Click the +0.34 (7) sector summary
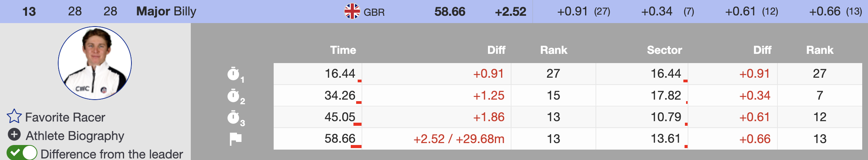 pyautogui.click(x=667, y=12)
